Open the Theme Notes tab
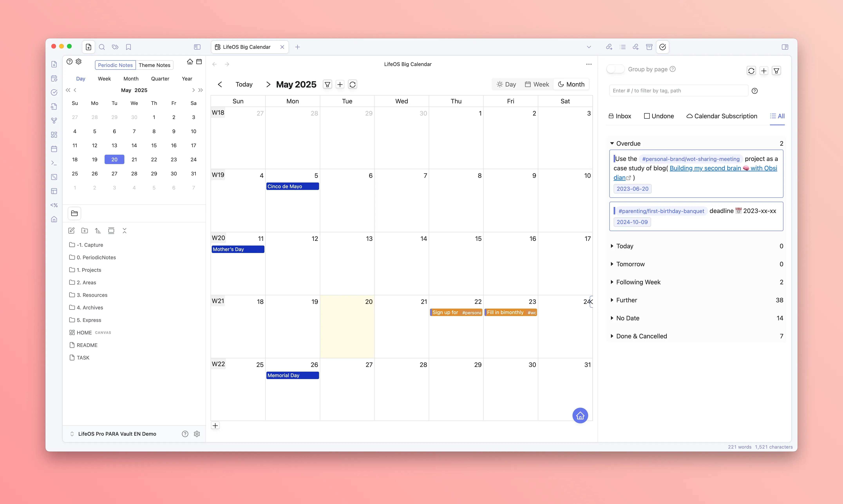The height and width of the screenshot is (504, 843). click(x=154, y=65)
